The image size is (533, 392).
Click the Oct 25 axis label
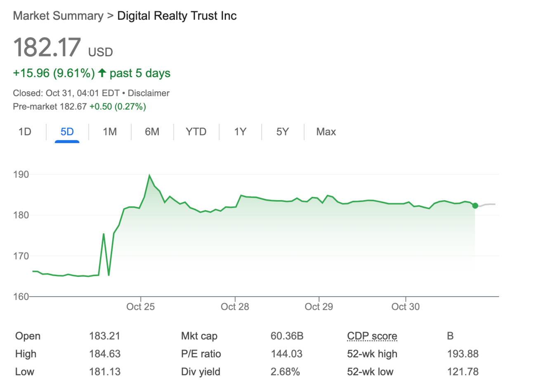(141, 307)
